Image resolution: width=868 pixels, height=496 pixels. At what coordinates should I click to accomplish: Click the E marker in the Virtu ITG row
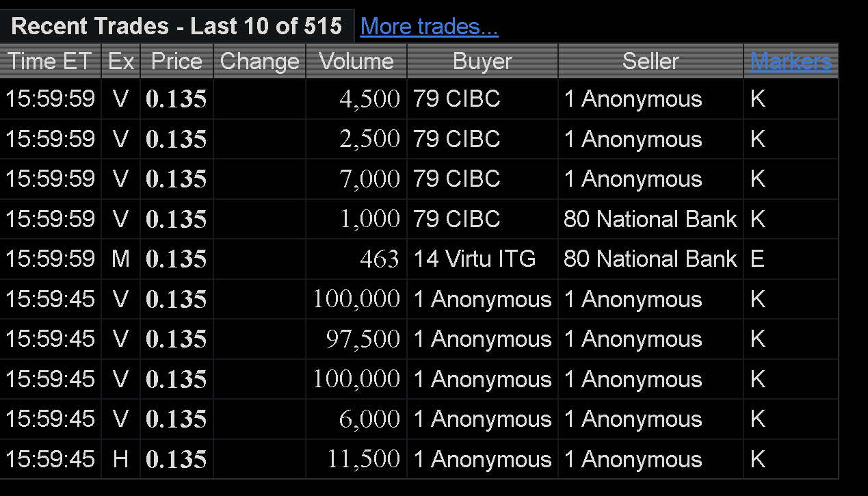point(757,259)
